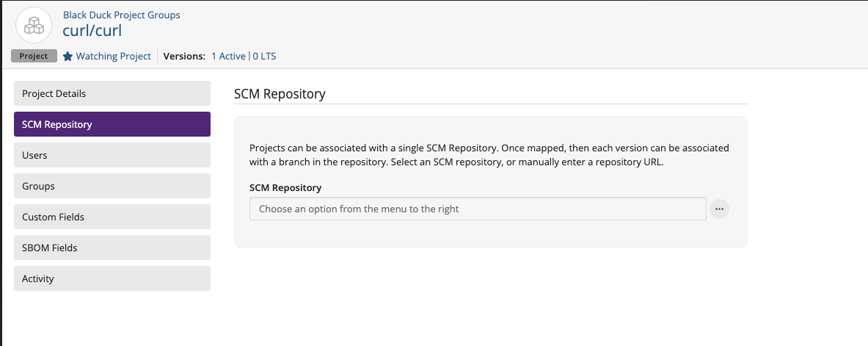This screenshot has height=346, width=868.
Task: Click the SCM Repository input field
Action: click(x=478, y=209)
